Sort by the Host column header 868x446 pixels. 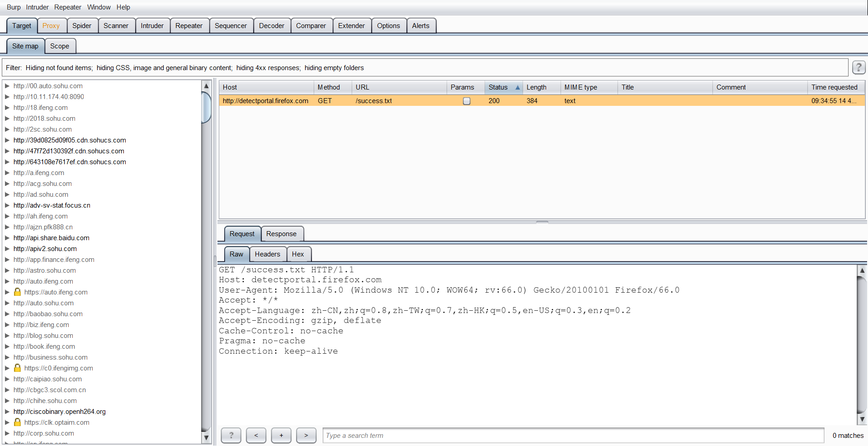coord(266,87)
